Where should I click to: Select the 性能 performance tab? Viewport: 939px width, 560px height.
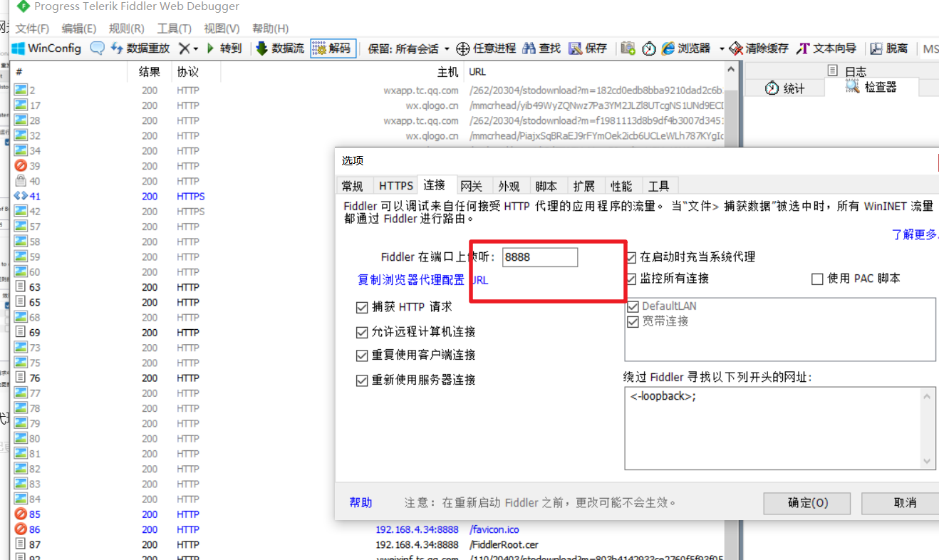pyautogui.click(x=621, y=186)
